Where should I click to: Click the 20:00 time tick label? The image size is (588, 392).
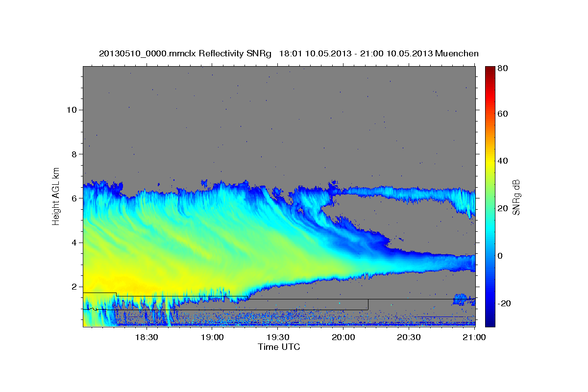343,338
